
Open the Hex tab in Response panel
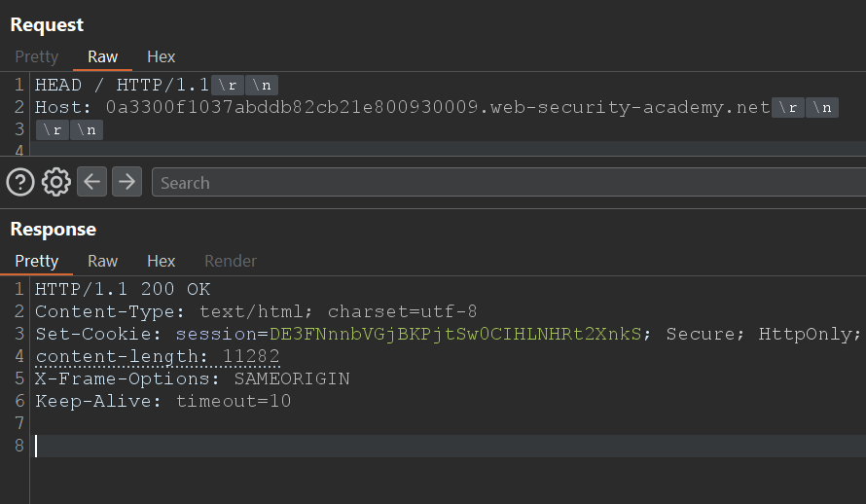click(162, 261)
